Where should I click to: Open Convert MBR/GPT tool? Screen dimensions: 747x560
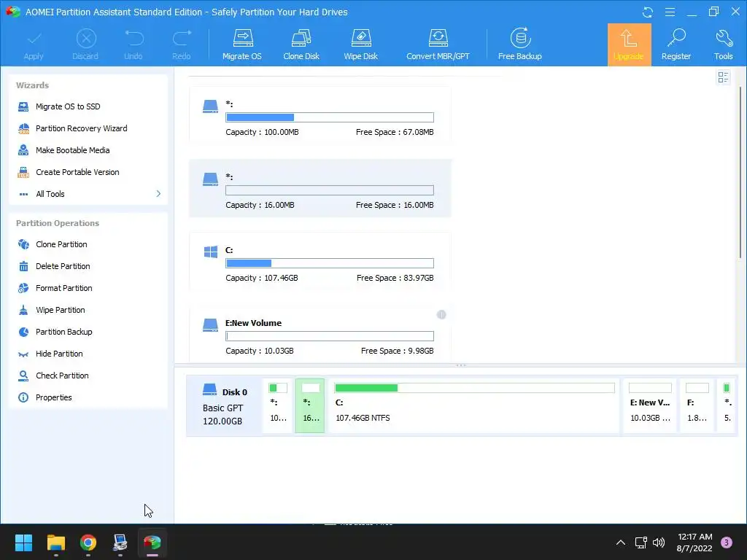click(x=438, y=44)
